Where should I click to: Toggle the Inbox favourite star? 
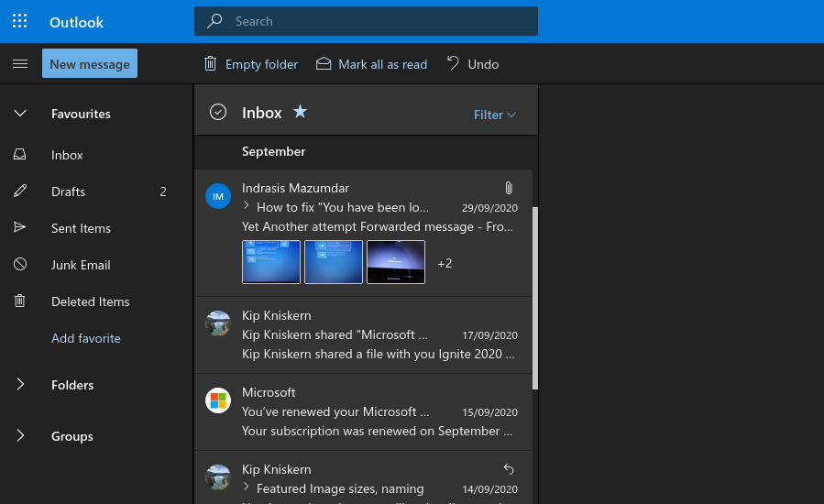(x=300, y=112)
